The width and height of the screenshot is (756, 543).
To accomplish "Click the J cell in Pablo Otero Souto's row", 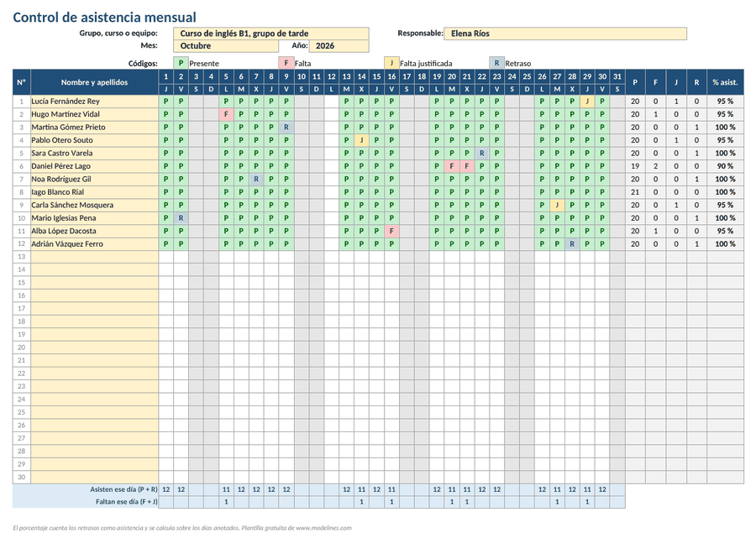I will 361,140.
